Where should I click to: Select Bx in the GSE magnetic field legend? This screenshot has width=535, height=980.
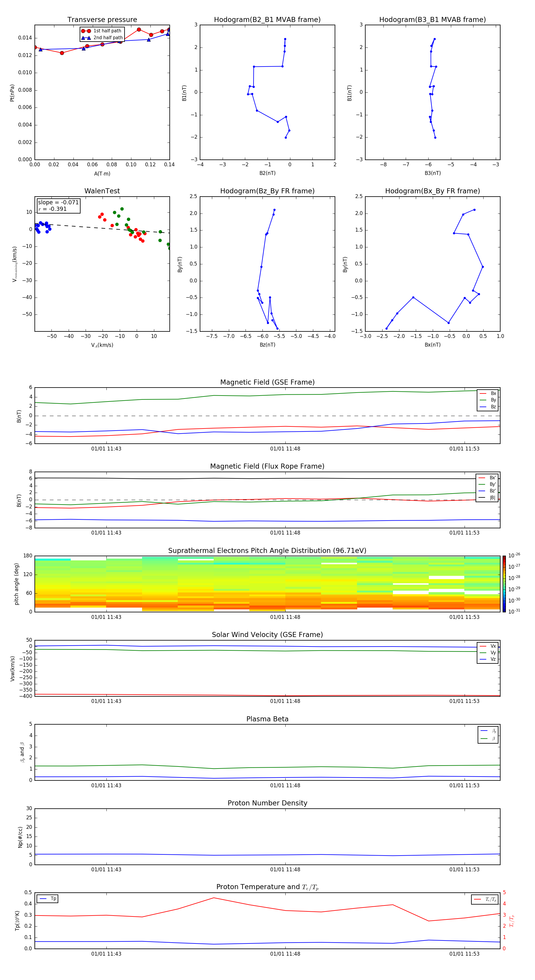coord(488,393)
